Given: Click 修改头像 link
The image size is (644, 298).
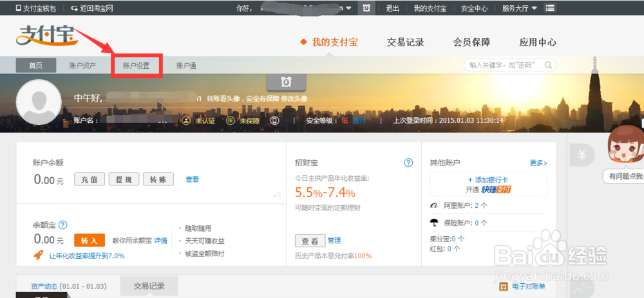Looking at the screenshot, I should pos(294,98).
